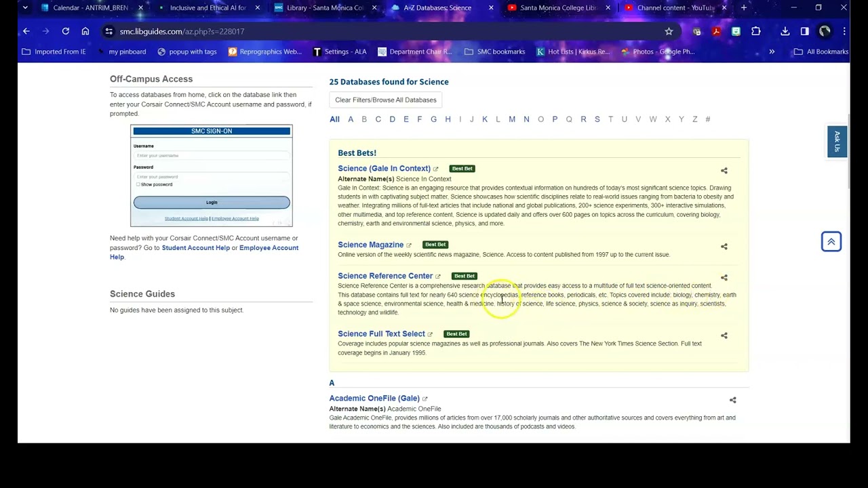Share the Science Magazine entry
This screenshot has width=868, height=488.
click(x=724, y=247)
